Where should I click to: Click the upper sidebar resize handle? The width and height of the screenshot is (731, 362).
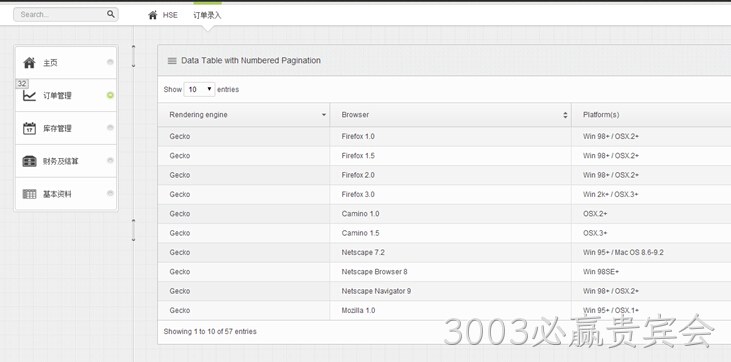click(x=133, y=56)
